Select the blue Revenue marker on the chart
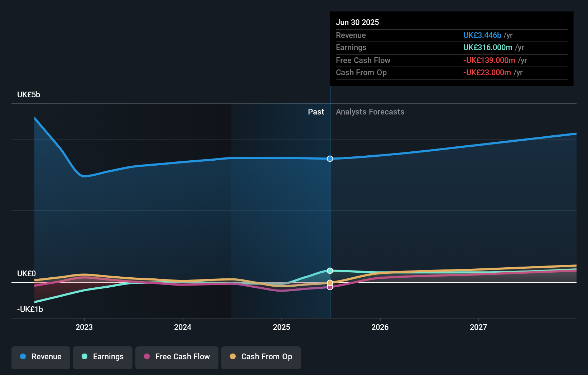588x375 pixels. pos(330,159)
